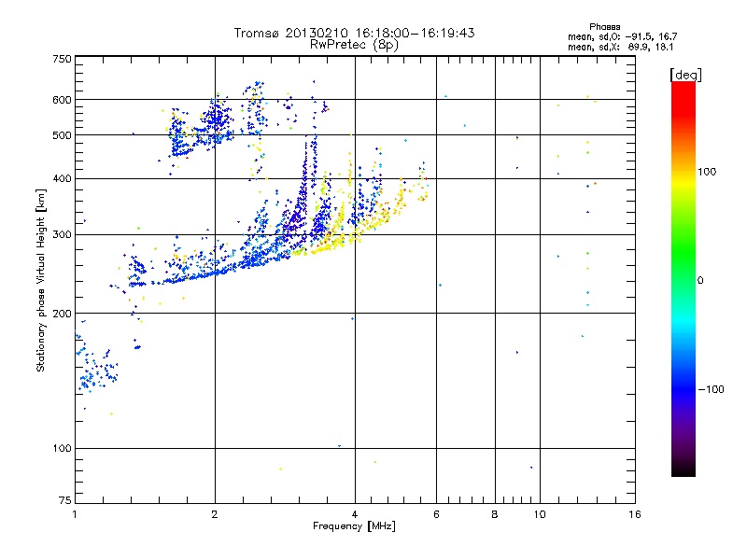
Task: Click the blue echo cluster near 1 MHz, 150 km
Action: [x=97, y=371]
